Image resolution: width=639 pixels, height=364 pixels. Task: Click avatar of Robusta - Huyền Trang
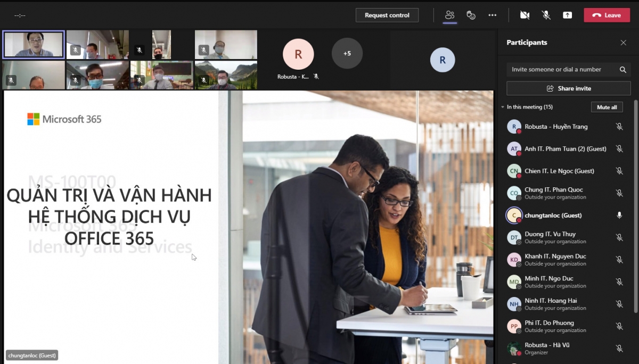pyautogui.click(x=514, y=127)
